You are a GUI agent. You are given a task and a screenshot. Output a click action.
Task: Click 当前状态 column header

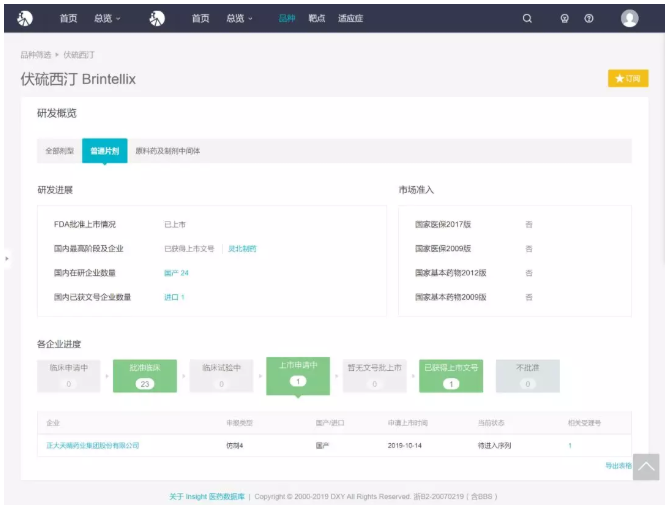coord(491,423)
